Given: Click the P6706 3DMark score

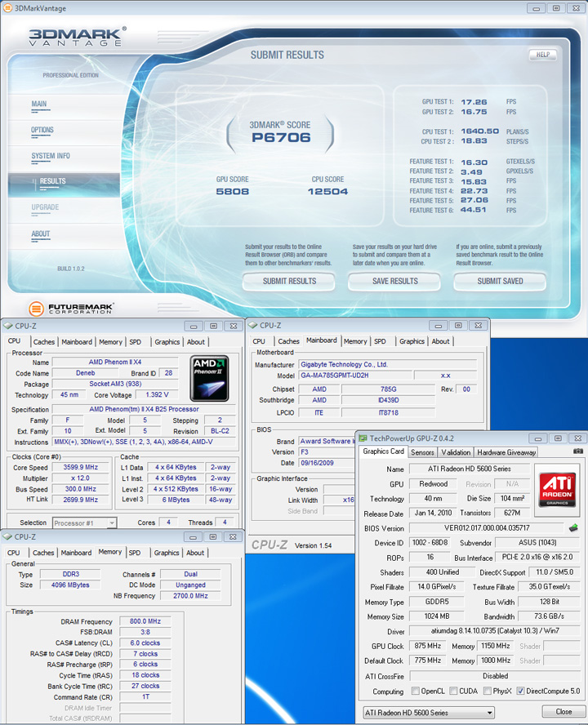Looking at the screenshot, I should tap(281, 137).
